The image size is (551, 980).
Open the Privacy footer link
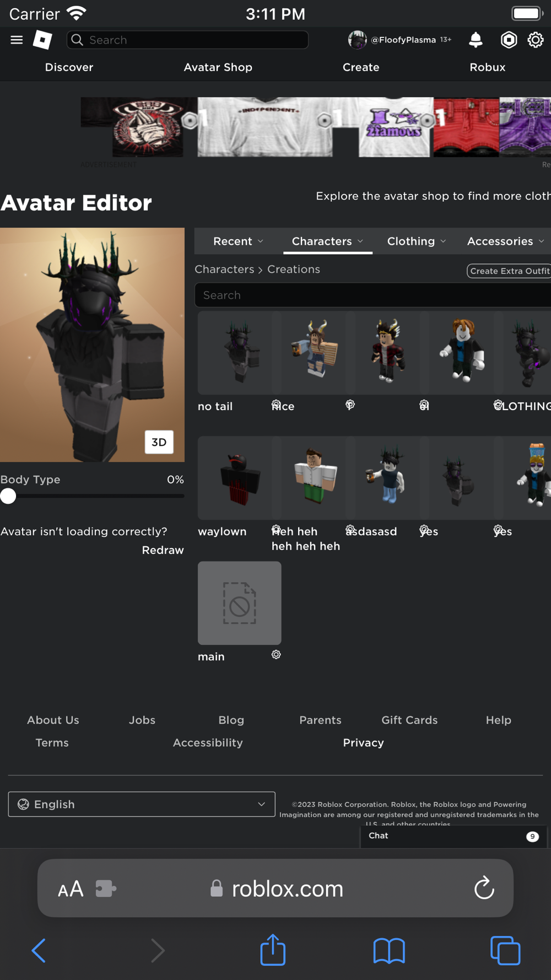(x=363, y=742)
